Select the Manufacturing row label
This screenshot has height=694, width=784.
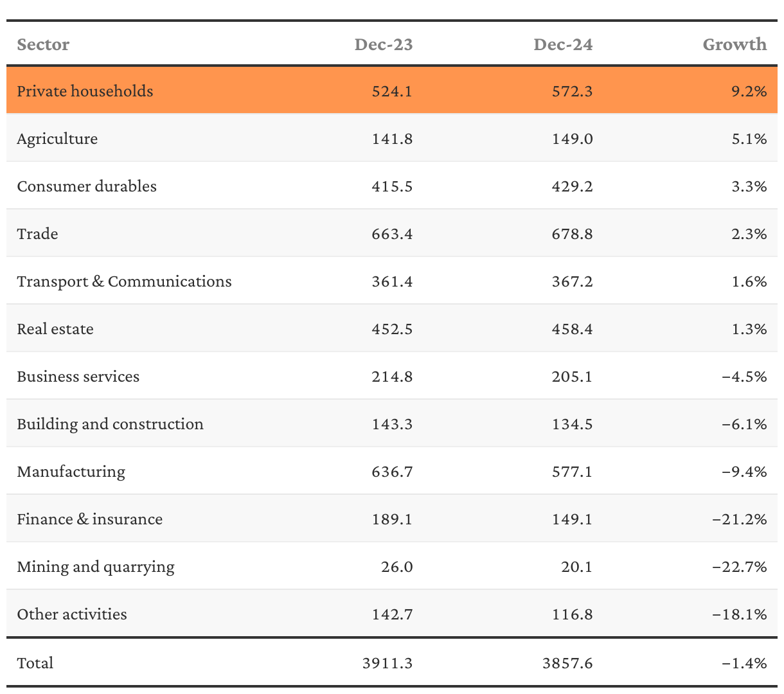(x=71, y=472)
